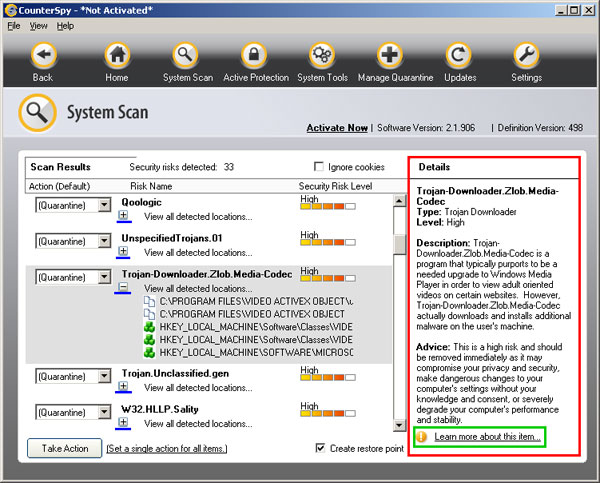Click the scan results scrollbar thumb
This screenshot has height=483, width=600.
399,244
